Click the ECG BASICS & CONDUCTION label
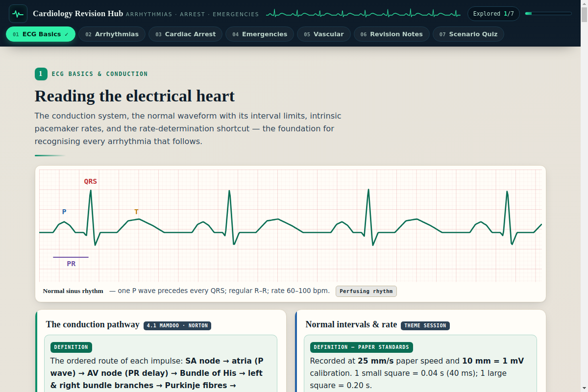 (99, 74)
